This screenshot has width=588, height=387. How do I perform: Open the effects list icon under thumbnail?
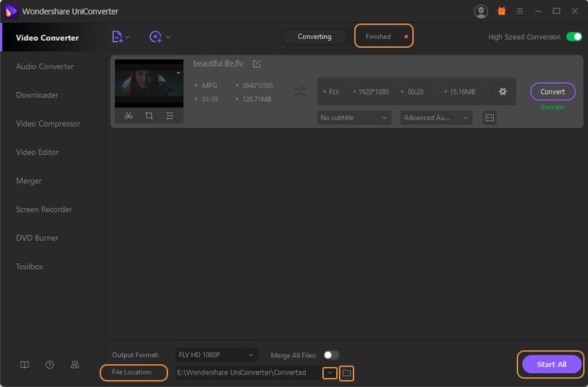click(x=169, y=116)
